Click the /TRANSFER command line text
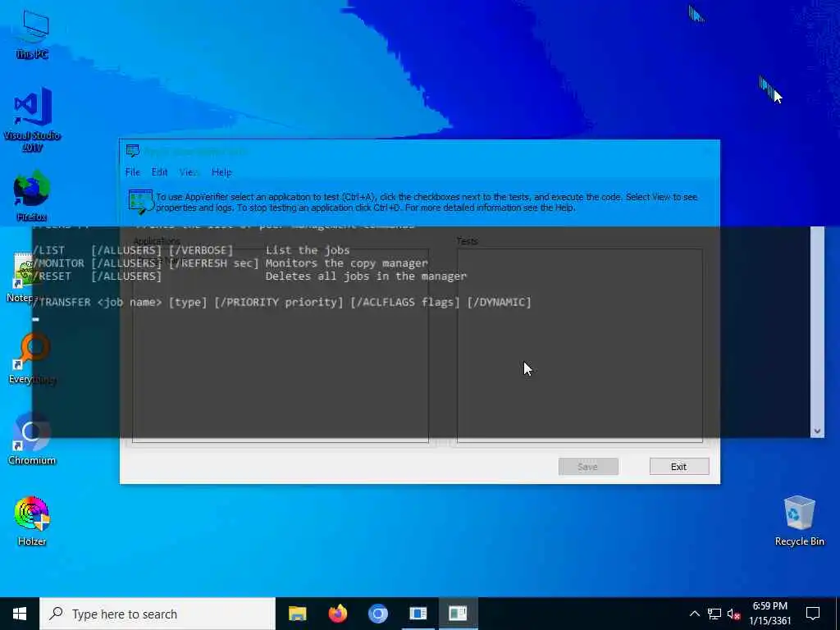This screenshot has width=840, height=630. click(x=282, y=302)
